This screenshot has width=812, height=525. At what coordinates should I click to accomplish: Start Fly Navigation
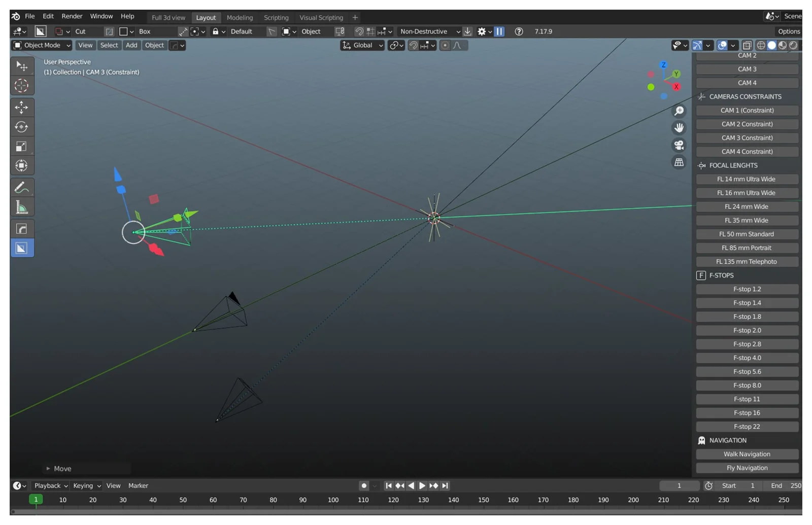point(747,467)
